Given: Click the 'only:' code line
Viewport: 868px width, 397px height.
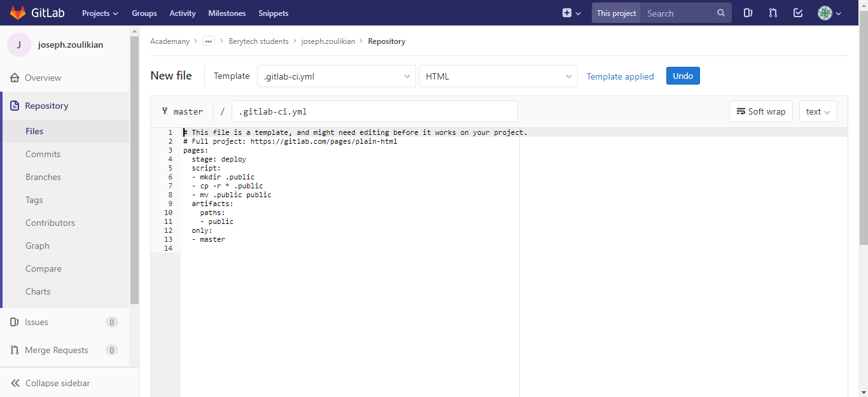Looking at the screenshot, I should coord(202,230).
